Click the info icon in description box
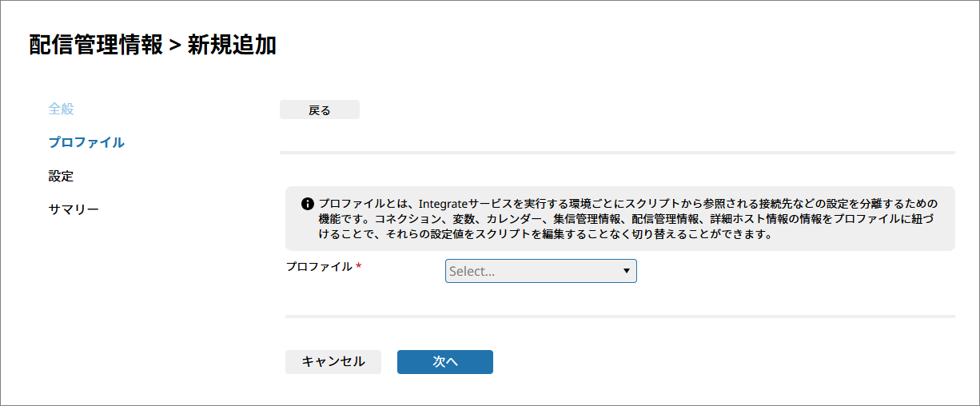This screenshot has width=980, height=406. click(x=307, y=205)
